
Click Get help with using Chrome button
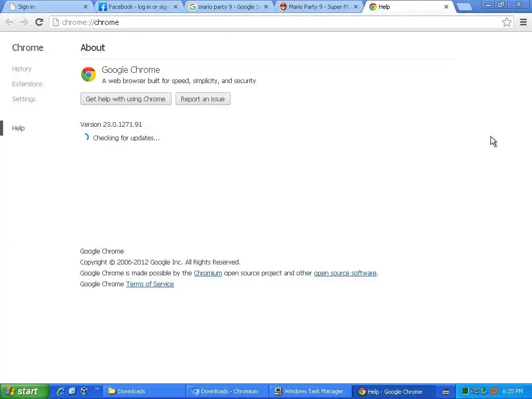[126, 99]
